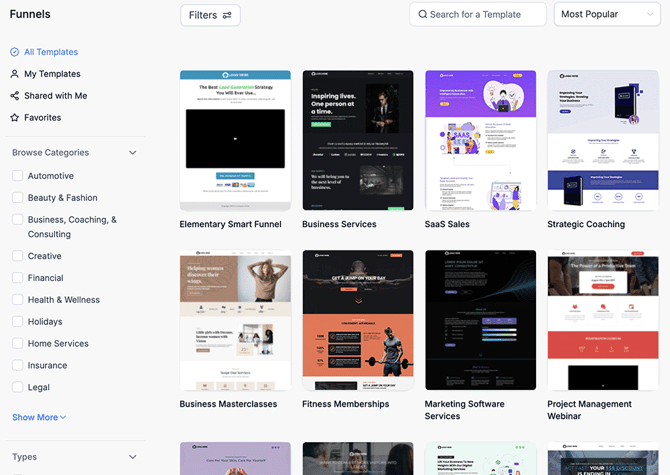Focus the Search for a Template field
This screenshot has height=475, width=670.
point(478,15)
